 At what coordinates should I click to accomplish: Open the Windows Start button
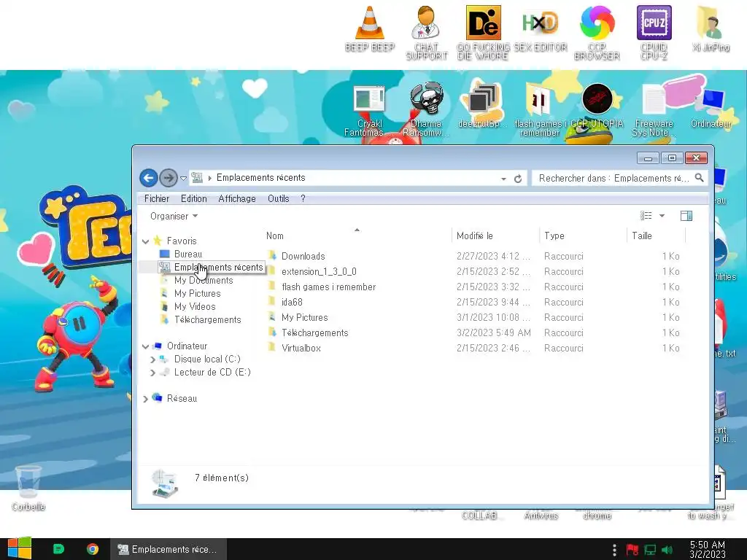(20, 548)
